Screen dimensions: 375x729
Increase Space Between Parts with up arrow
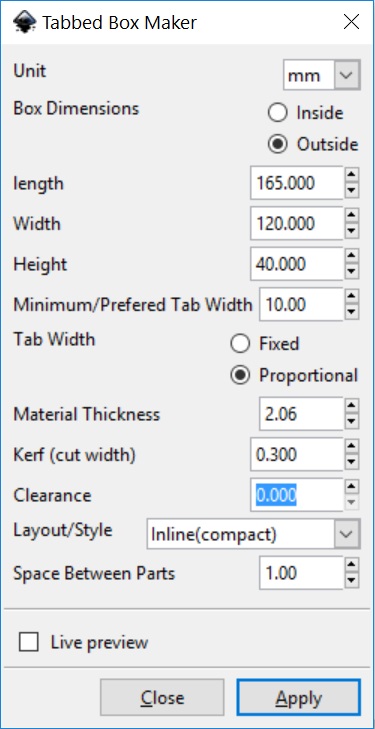[x=352, y=565]
